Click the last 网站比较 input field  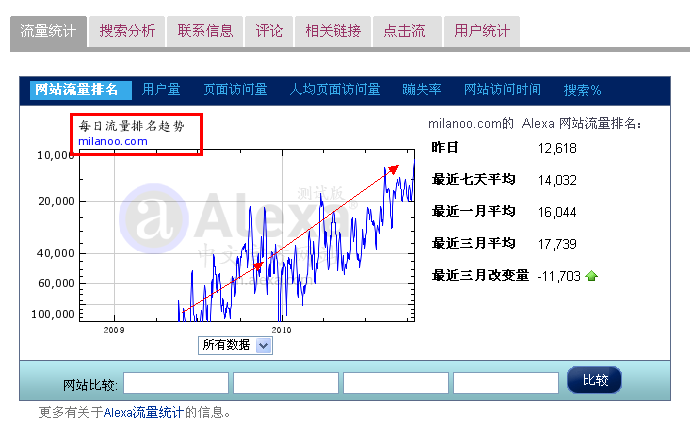point(505,383)
